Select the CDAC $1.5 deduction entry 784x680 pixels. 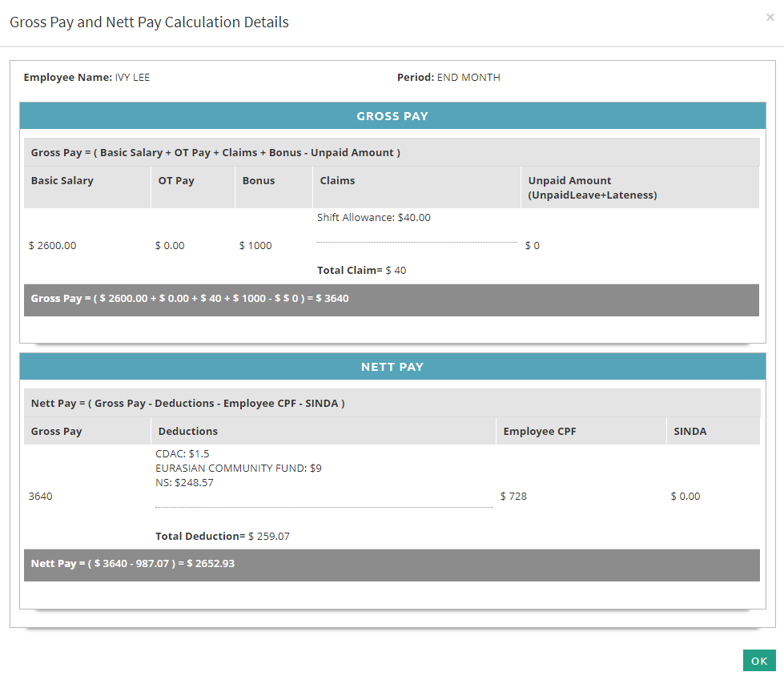point(182,453)
